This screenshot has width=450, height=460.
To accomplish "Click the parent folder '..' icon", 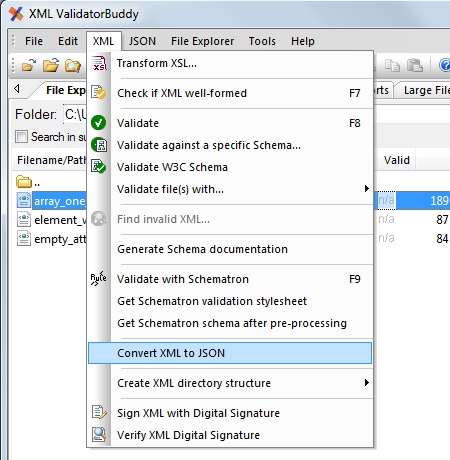I will coord(23,182).
